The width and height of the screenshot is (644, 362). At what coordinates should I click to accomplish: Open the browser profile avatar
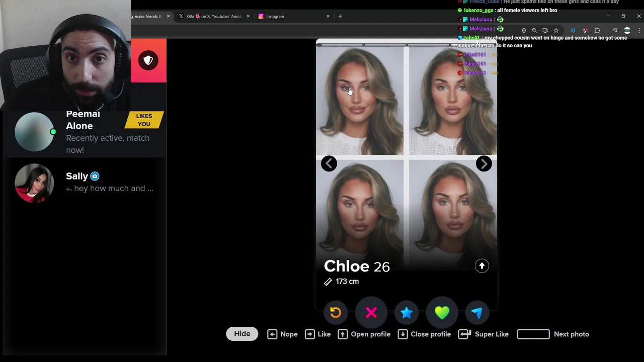tap(627, 31)
